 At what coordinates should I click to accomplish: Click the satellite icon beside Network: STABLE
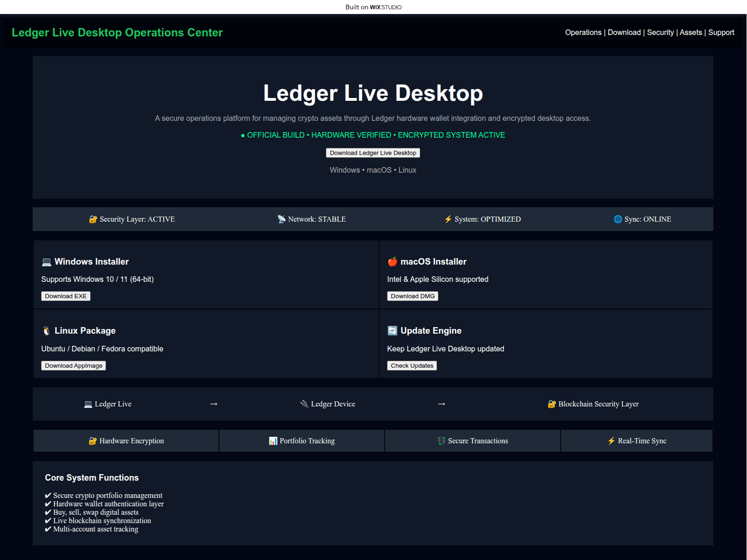point(282,219)
